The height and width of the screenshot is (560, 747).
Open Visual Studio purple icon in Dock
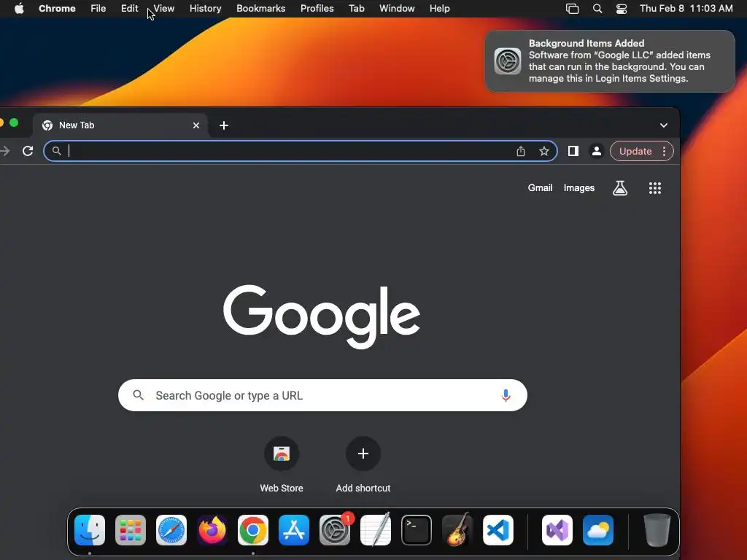[x=557, y=530]
